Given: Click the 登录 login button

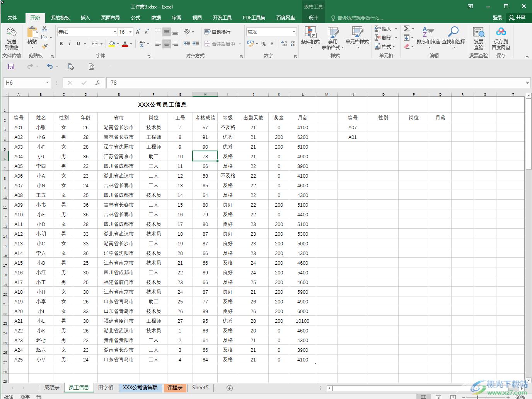Looking at the screenshot, I should [497, 17].
